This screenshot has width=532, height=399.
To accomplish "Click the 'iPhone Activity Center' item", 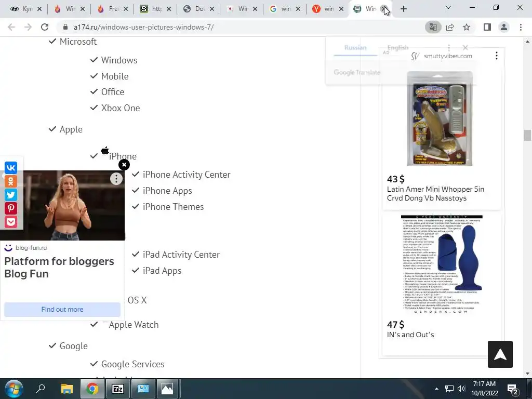I will [187, 175].
